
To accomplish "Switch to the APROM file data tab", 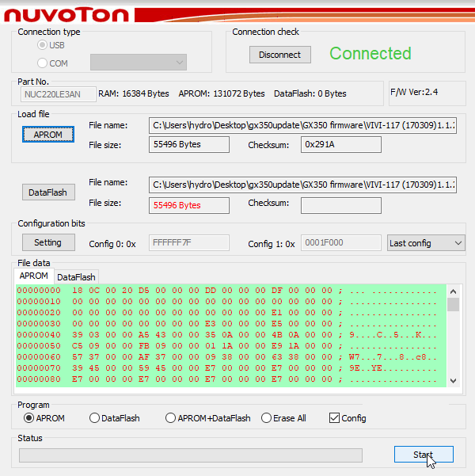I will (x=33, y=276).
